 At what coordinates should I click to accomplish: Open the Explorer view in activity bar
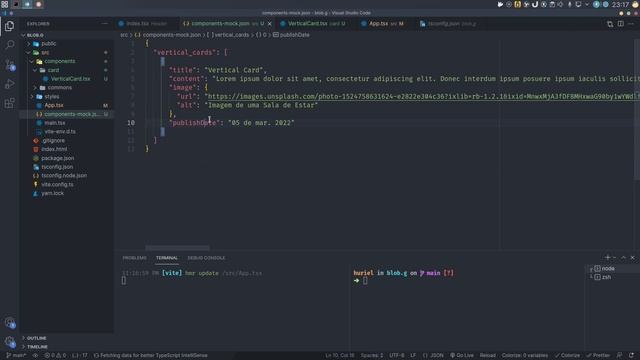point(9,26)
